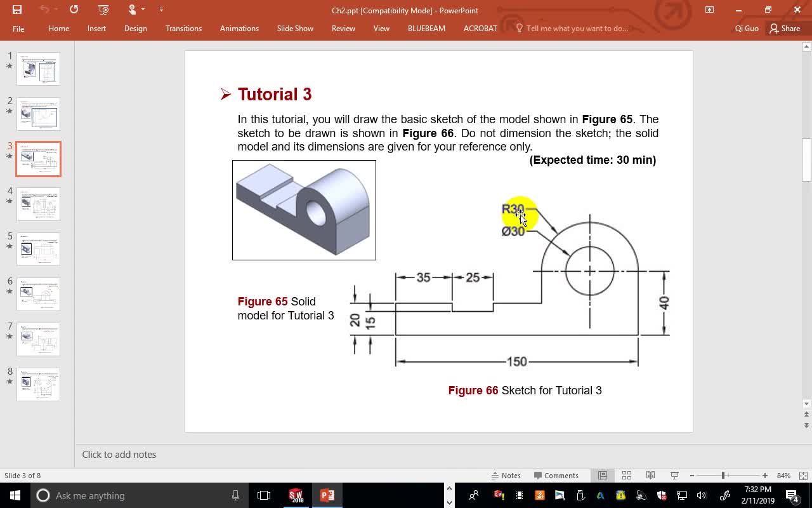This screenshot has width=812, height=508.
Task: Select slide 5 thumbnail
Action: [x=38, y=249]
